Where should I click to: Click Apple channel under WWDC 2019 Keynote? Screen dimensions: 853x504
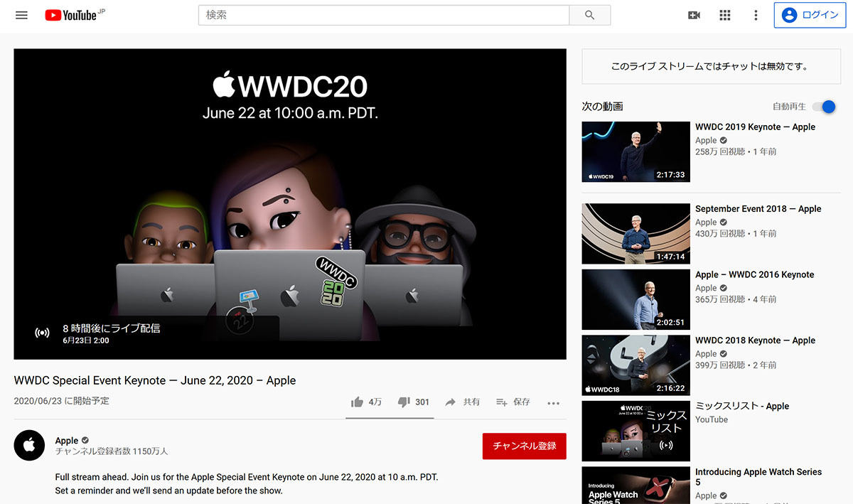coord(706,141)
